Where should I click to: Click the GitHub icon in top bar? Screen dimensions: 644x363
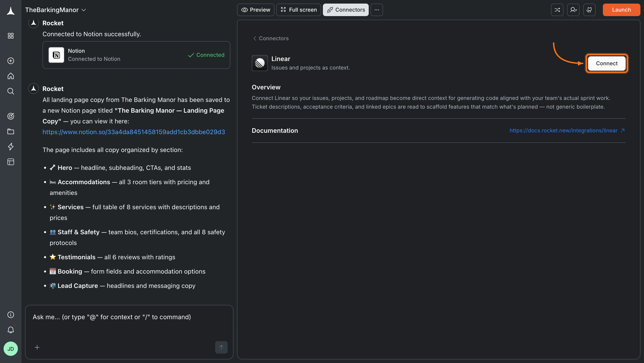589,10
